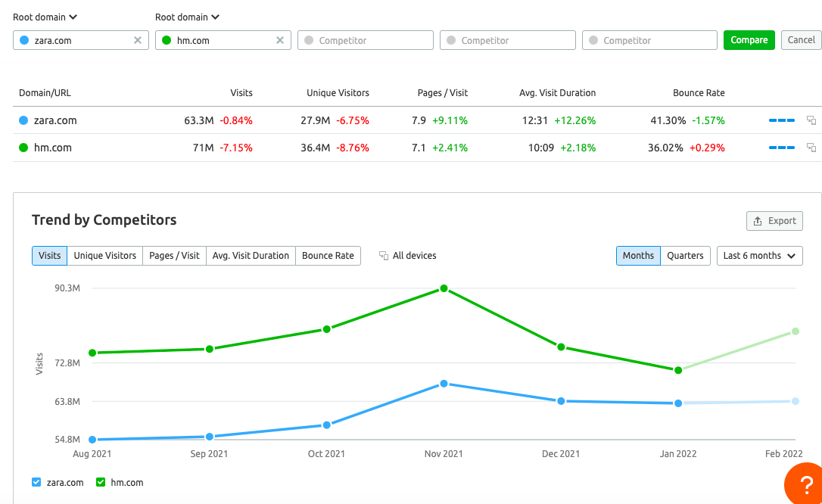Screen dimensions: 822x504
Task: Open the second Root domain dropdown
Action: pos(187,17)
